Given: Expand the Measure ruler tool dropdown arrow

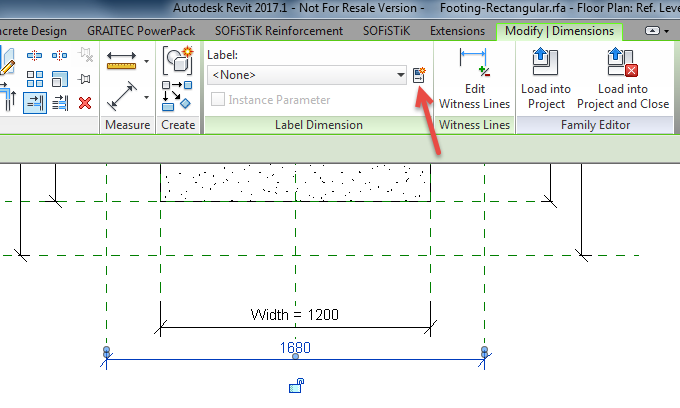Looking at the screenshot, I should [x=147, y=61].
